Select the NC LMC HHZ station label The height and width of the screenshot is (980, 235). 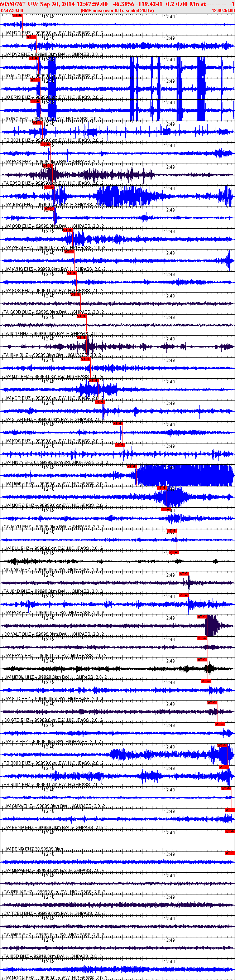click(x=17, y=569)
